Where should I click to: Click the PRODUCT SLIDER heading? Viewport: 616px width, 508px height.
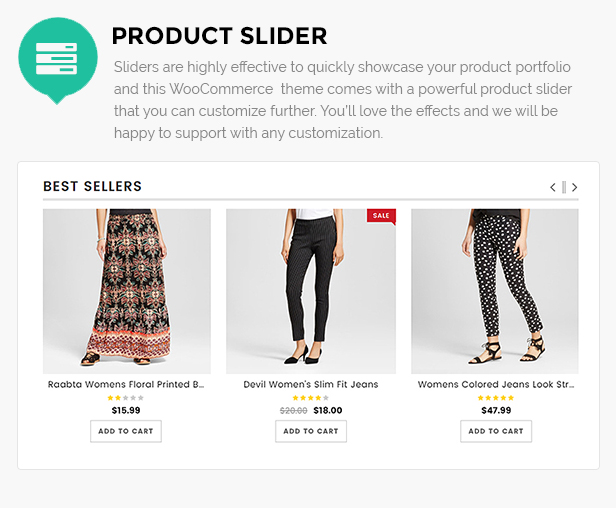click(x=219, y=36)
